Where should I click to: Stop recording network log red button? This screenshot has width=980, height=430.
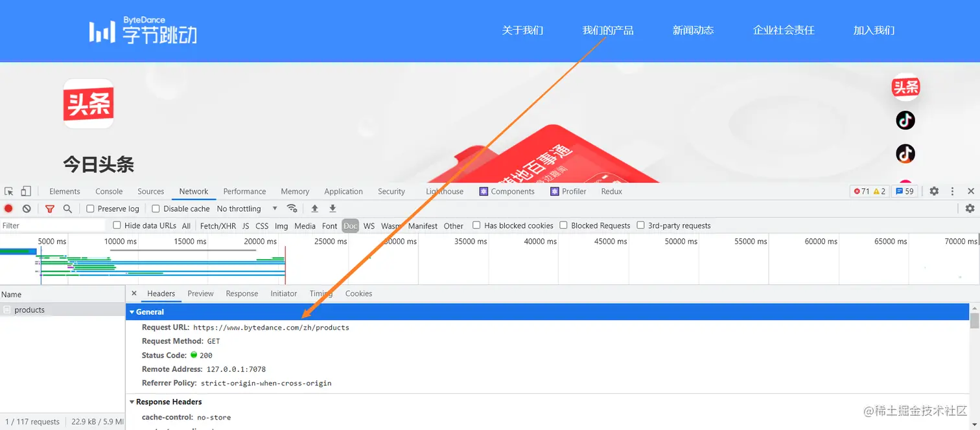click(x=8, y=209)
